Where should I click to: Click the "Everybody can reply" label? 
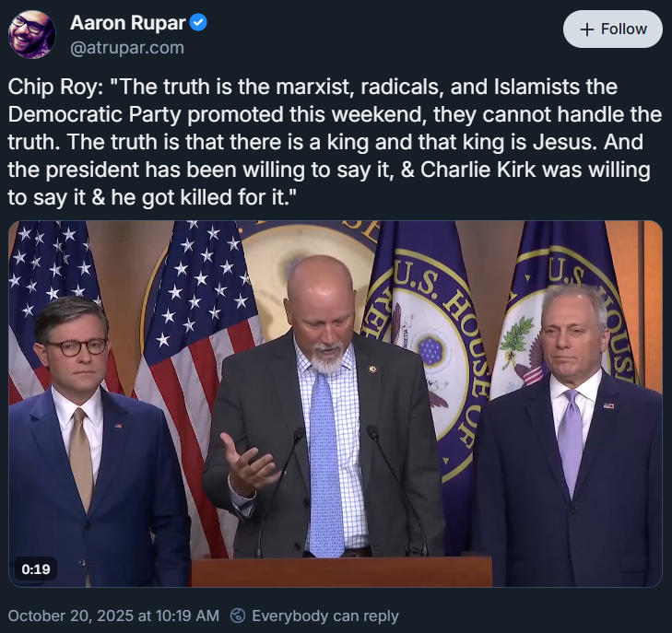[x=324, y=615]
